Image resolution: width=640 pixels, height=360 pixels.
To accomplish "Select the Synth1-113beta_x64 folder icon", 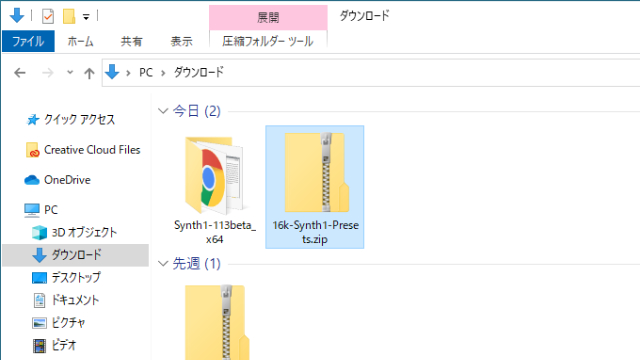I will click(214, 176).
